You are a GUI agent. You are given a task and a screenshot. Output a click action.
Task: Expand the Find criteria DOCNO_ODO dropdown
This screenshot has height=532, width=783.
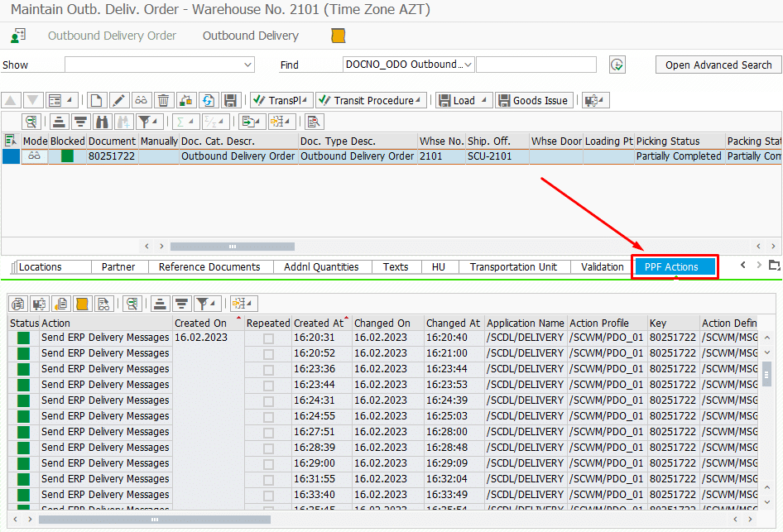coord(468,65)
